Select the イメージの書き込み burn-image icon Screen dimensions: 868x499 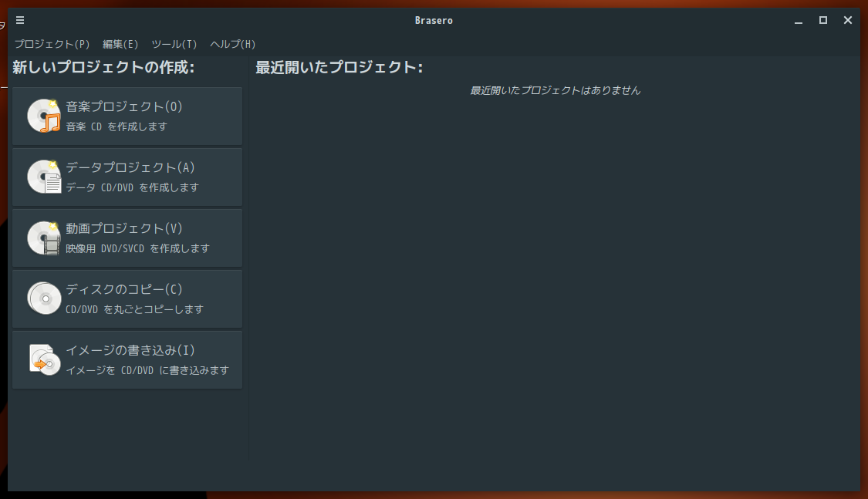tap(44, 359)
